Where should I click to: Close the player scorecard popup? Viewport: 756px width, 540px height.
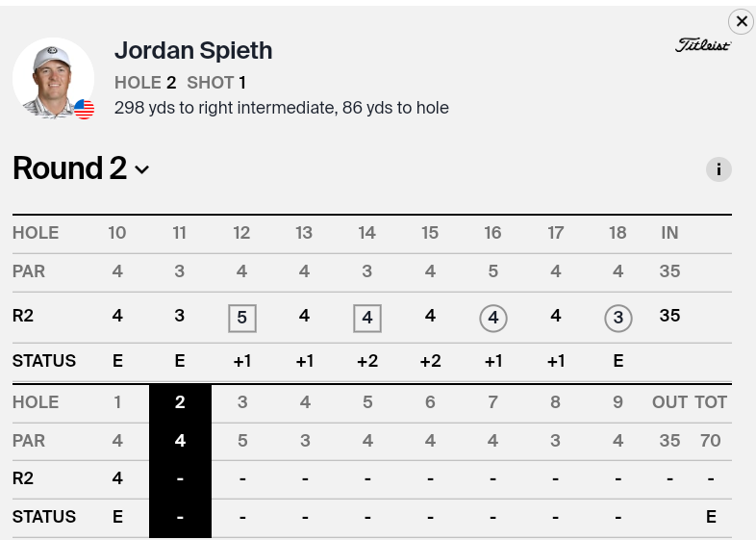tap(741, 21)
